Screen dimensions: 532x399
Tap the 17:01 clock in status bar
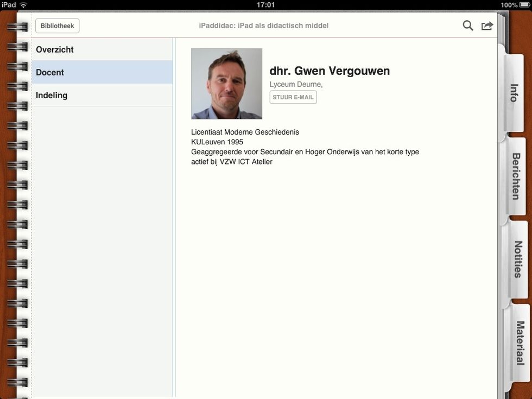(265, 5)
